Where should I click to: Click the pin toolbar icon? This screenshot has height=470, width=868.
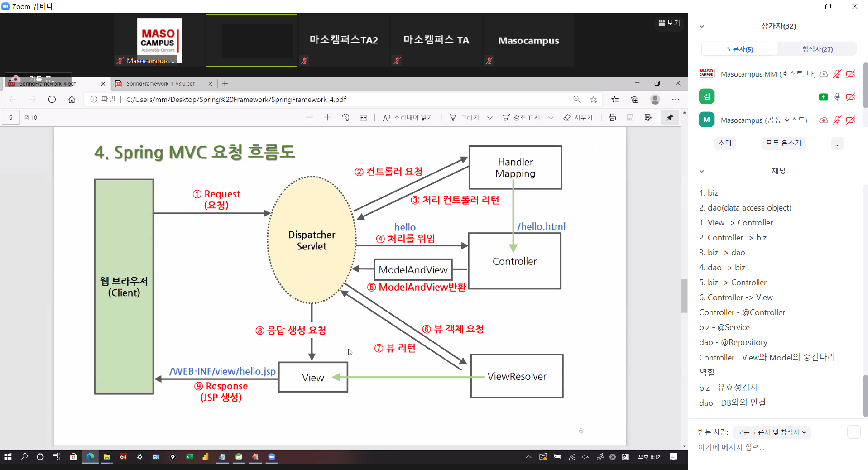click(x=670, y=118)
